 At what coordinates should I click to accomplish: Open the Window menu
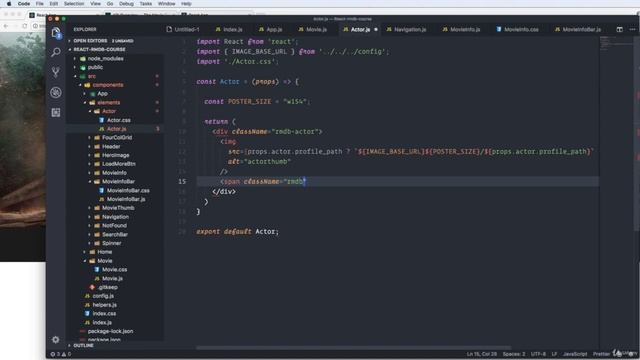point(167,4)
